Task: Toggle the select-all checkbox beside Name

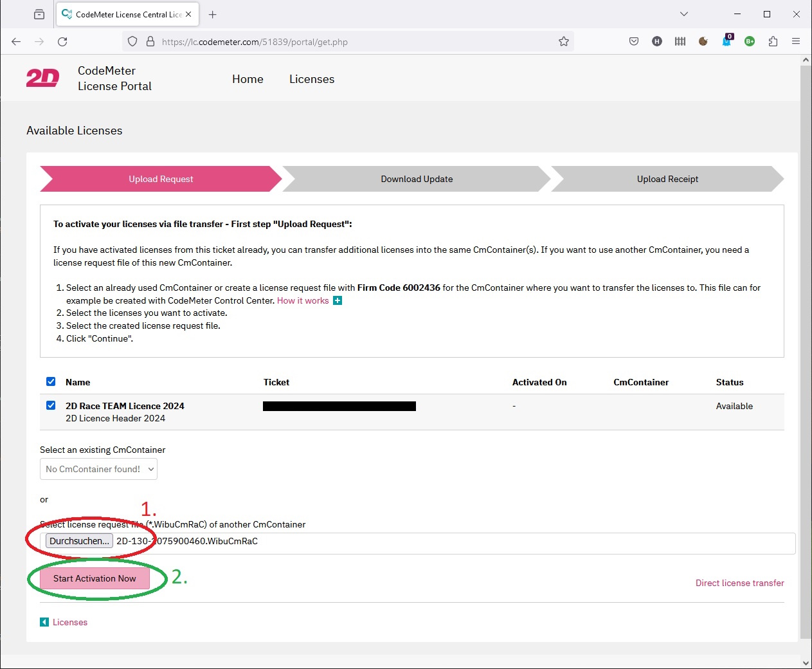Action: point(51,381)
